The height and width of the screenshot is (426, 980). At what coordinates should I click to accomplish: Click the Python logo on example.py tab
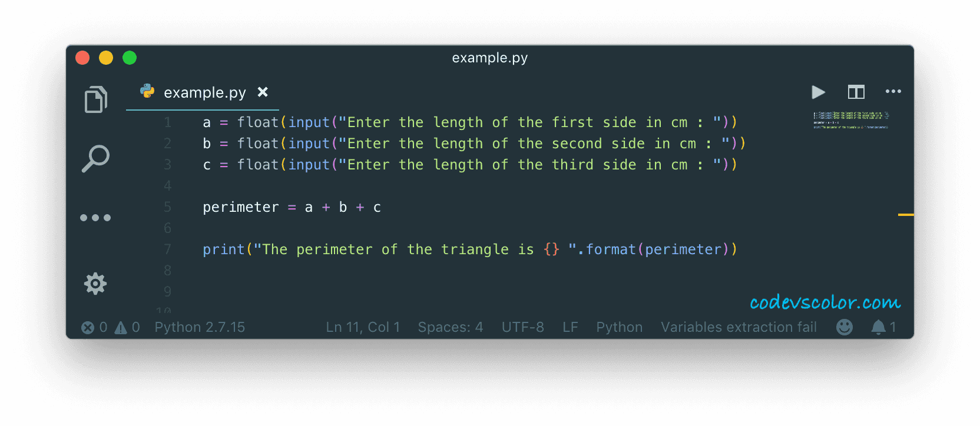[x=147, y=91]
